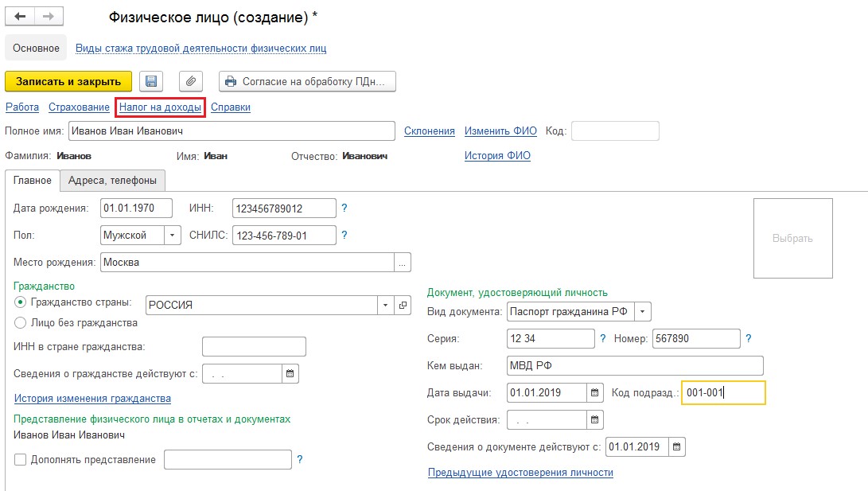Click the save diskette icon
The height and width of the screenshot is (491, 868).
pos(151,81)
